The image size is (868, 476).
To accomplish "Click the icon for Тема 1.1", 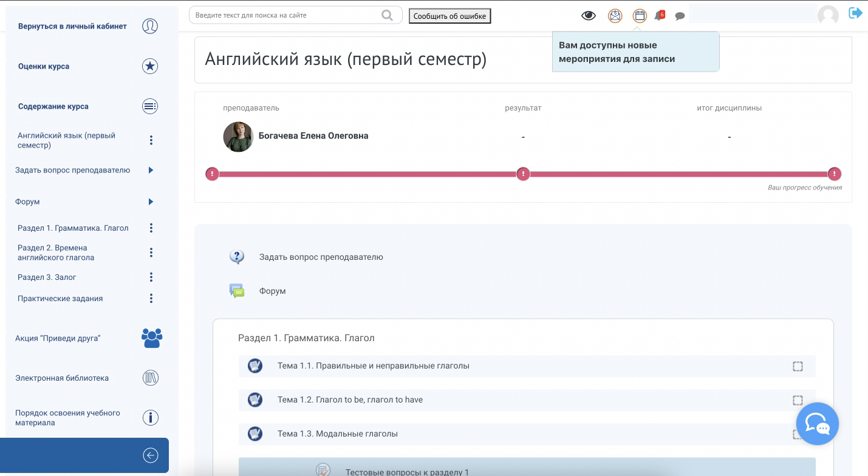I will [255, 365].
